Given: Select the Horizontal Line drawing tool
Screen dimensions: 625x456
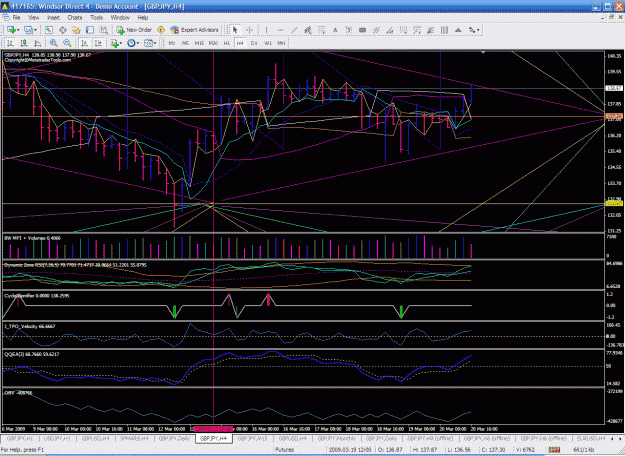Looking at the screenshot, I should (x=281, y=30).
